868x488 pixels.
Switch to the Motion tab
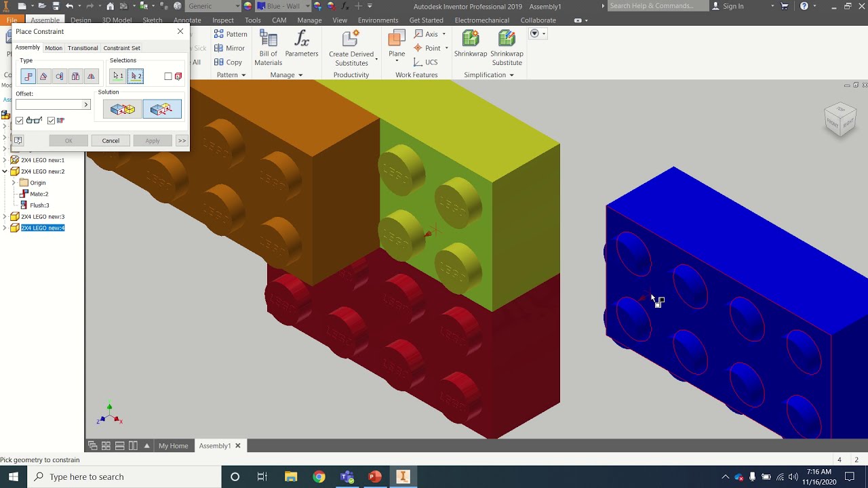(x=54, y=48)
